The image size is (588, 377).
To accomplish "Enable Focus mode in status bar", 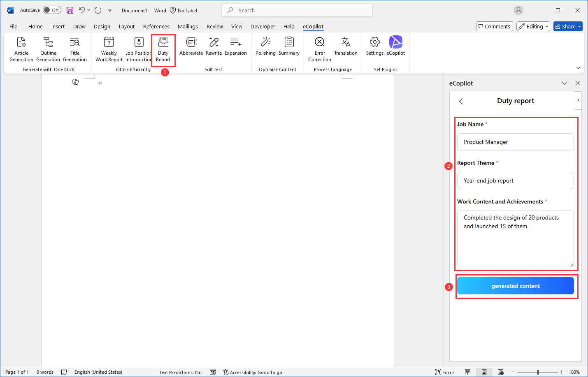I will pos(445,372).
